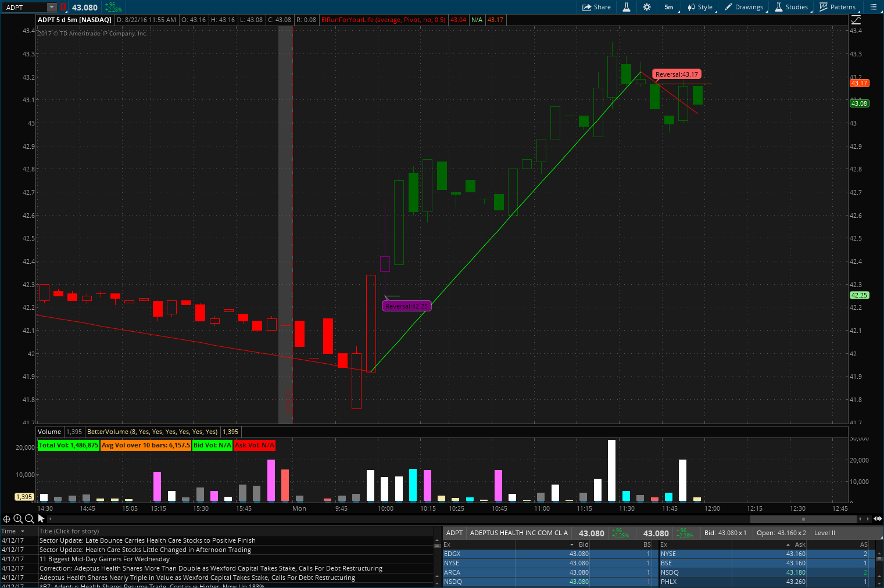This screenshot has height=588, width=884.
Task: Open the Patterns dropdown menu
Action: tap(838, 7)
